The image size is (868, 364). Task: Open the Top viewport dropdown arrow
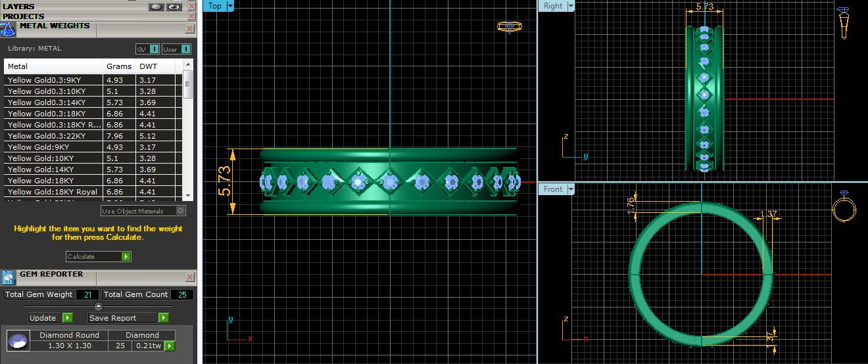pyautogui.click(x=230, y=6)
